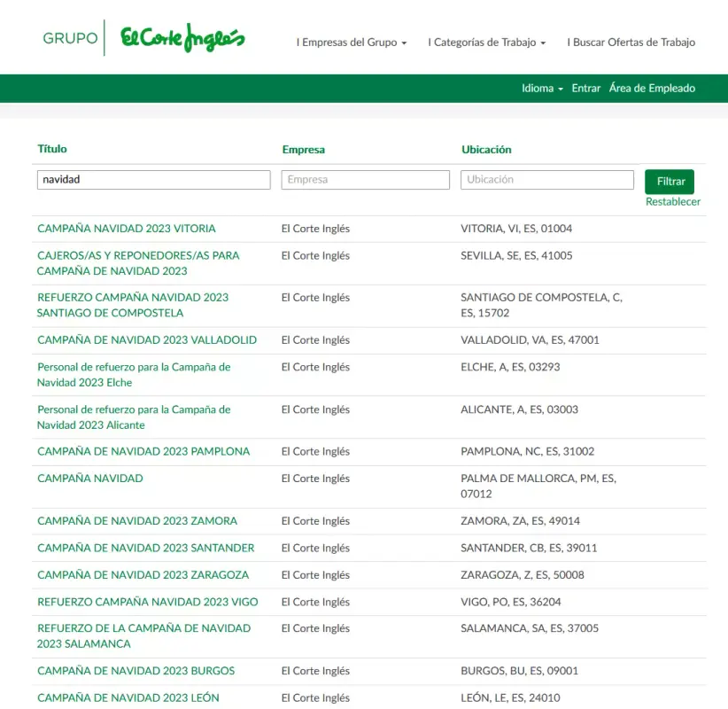Expand Categorías de Trabajo menu
This screenshot has width=728, height=709.
(x=486, y=43)
